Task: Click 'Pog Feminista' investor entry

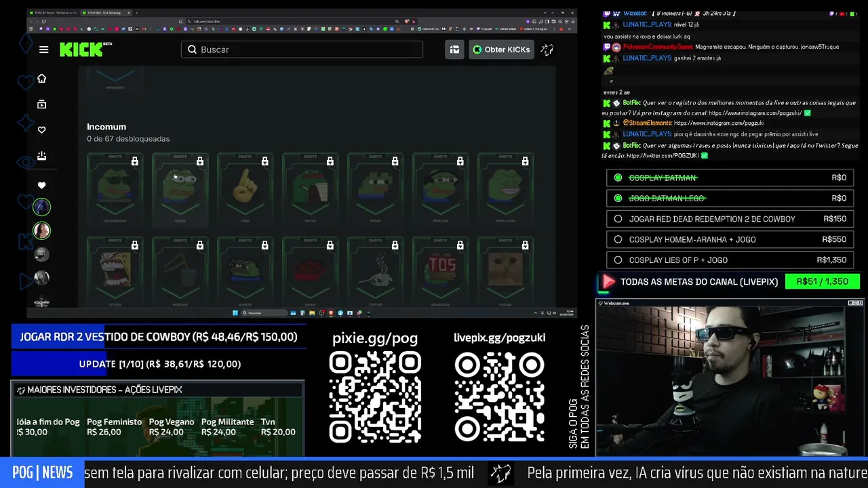Action: 114,426
